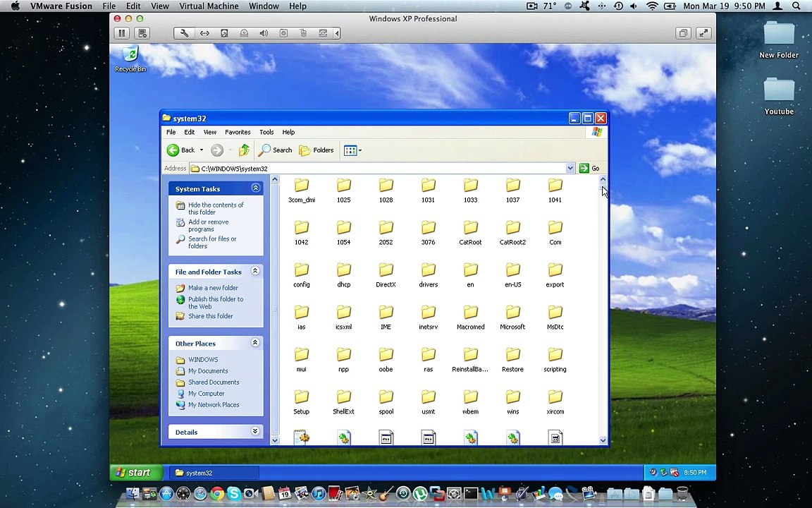Viewport: 812px width, 508px height.
Task: Select the oobe folder
Action: pos(386,360)
